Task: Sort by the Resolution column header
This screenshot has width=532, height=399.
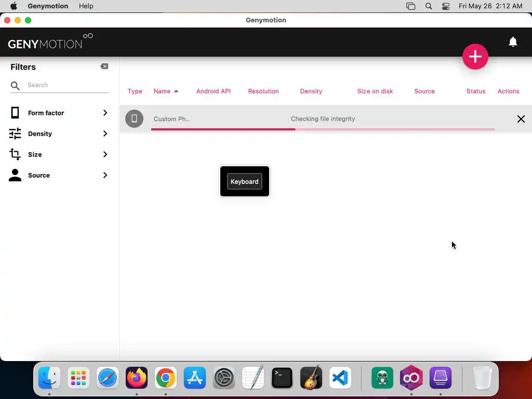Action: pyautogui.click(x=263, y=91)
